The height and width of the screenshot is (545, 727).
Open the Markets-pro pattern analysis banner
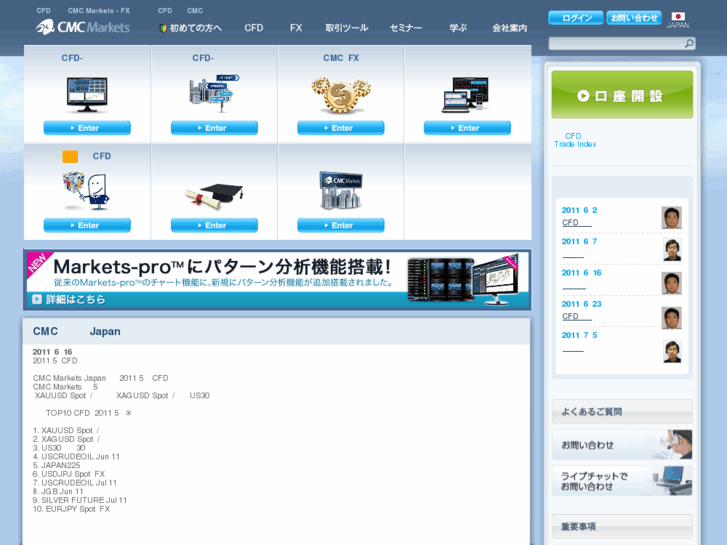point(277,280)
